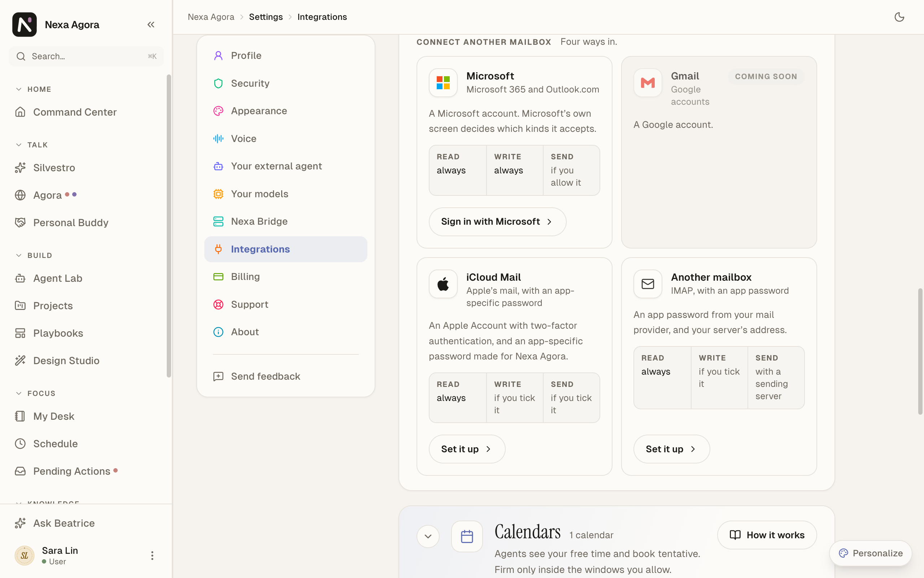Click the iCloud Mail Apple icon
The width and height of the screenshot is (924, 578).
pyautogui.click(x=443, y=284)
